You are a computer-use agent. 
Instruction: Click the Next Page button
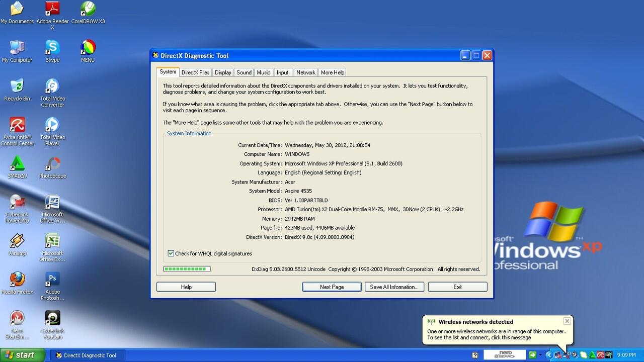[332, 287]
